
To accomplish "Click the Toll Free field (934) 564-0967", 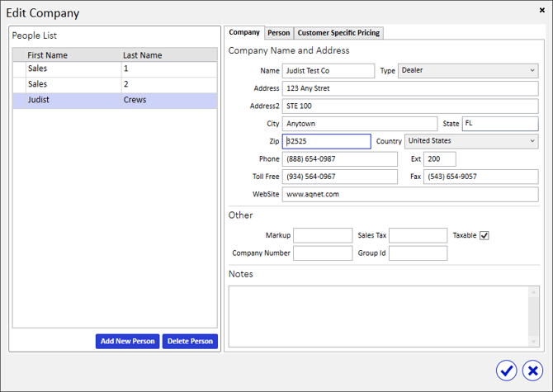I will 339,177.
